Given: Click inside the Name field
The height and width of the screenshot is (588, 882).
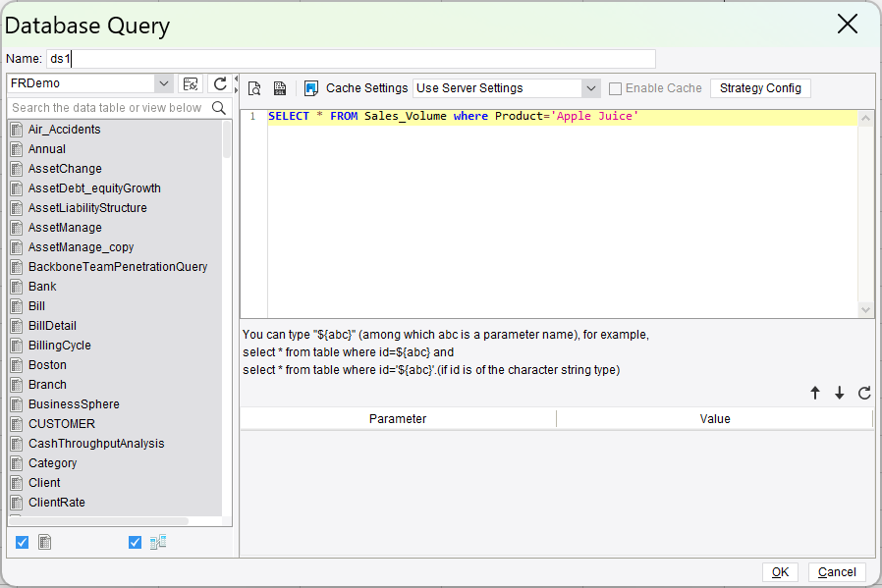Looking at the screenshot, I should click(x=344, y=59).
